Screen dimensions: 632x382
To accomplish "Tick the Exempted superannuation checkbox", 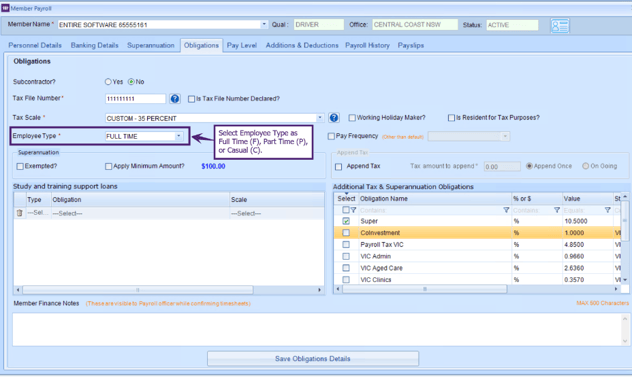I will coord(20,166).
